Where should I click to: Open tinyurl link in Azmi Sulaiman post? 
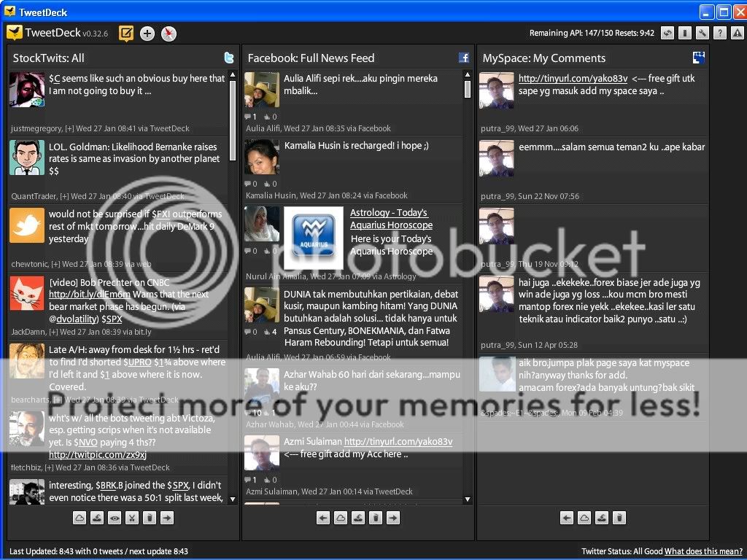click(x=398, y=442)
